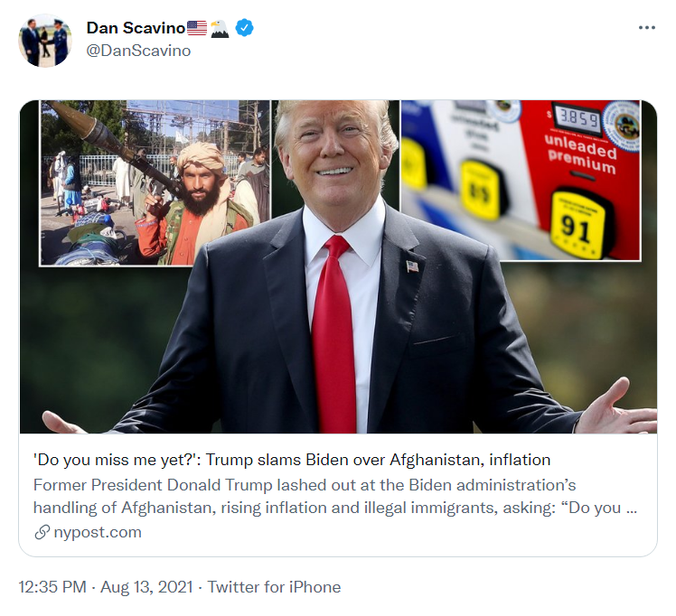Open the @DanScavino handle link
The image size is (676, 616).
pos(138,51)
